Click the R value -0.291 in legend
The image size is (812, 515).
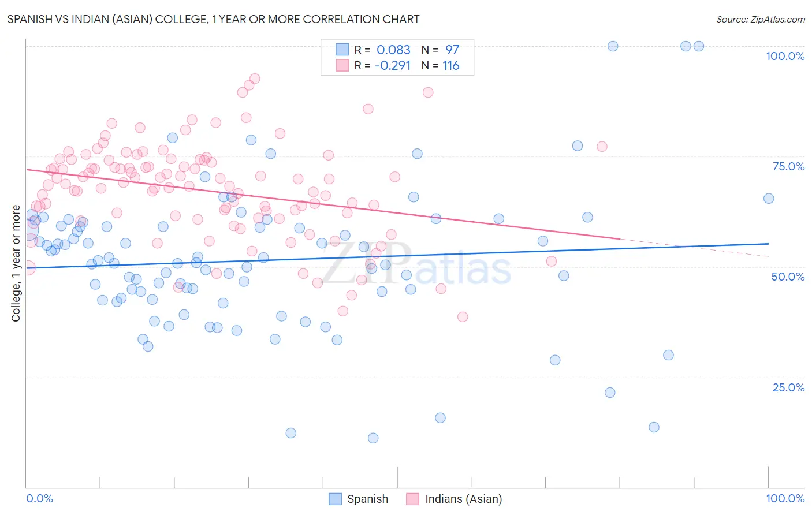pyautogui.click(x=392, y=65)
